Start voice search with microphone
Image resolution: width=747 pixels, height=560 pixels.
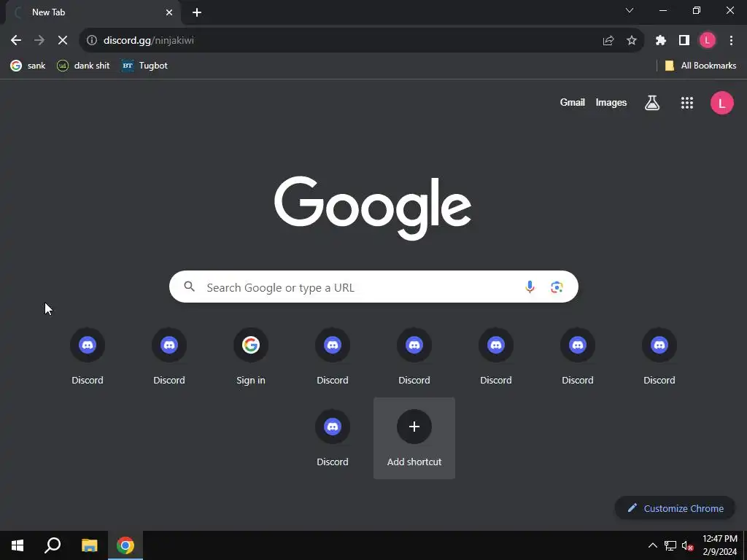530,287
